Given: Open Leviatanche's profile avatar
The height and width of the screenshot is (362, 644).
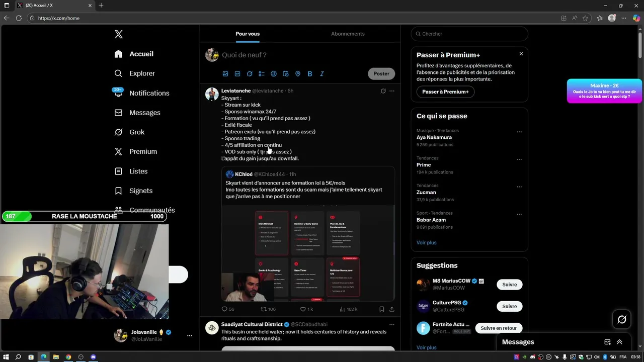Looking at the screenshot, I should click(x=212, y=94).
